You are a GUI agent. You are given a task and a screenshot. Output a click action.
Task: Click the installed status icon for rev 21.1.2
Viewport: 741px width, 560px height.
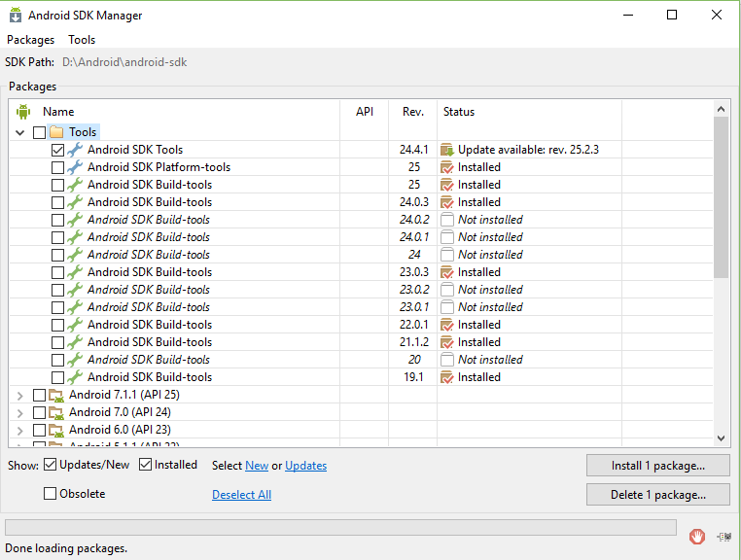[447, 342]
